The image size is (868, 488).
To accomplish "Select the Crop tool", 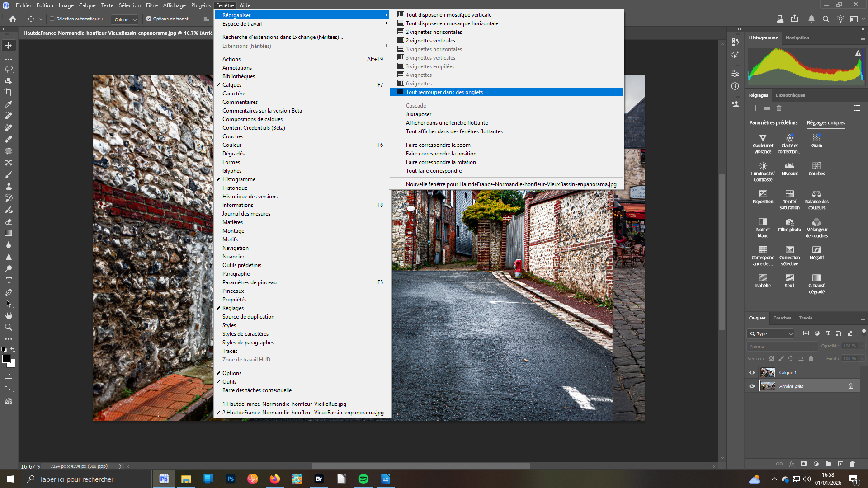I will [9, 92].
